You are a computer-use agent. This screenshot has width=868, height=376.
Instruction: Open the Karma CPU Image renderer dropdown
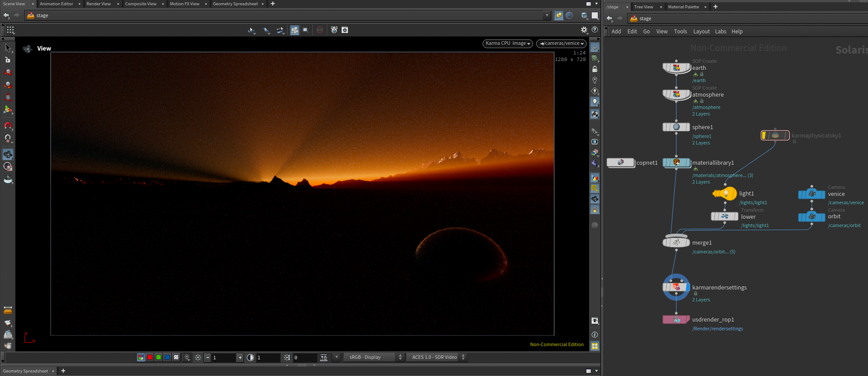coord(508,43)
